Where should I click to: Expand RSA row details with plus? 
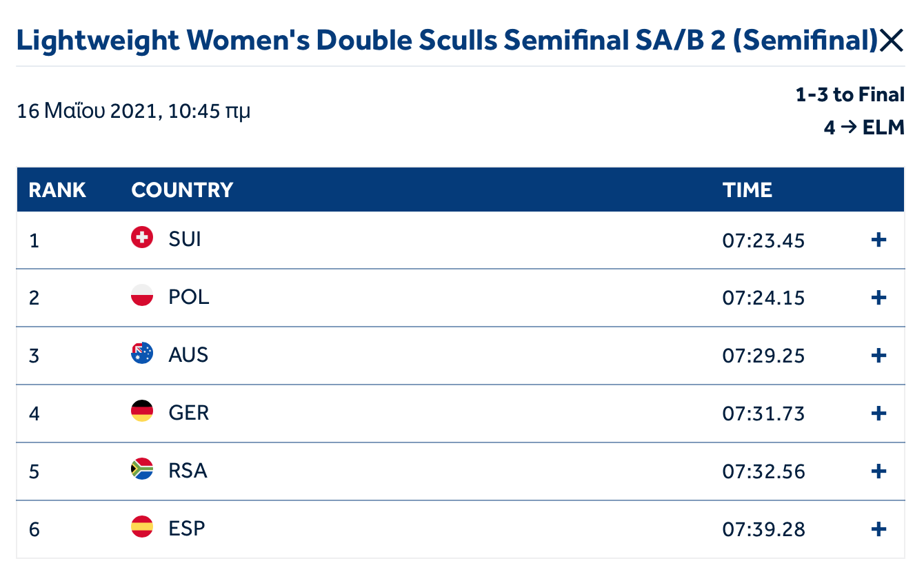pyautogui.click(x=878, y=471)
